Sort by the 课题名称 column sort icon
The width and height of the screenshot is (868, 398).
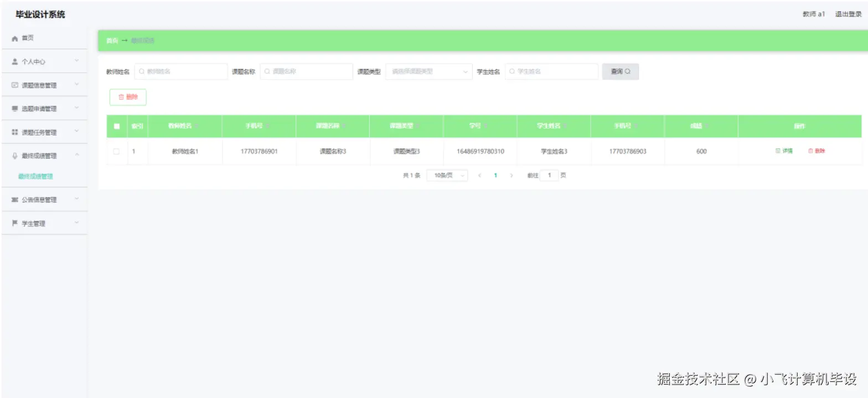[345, 126]
